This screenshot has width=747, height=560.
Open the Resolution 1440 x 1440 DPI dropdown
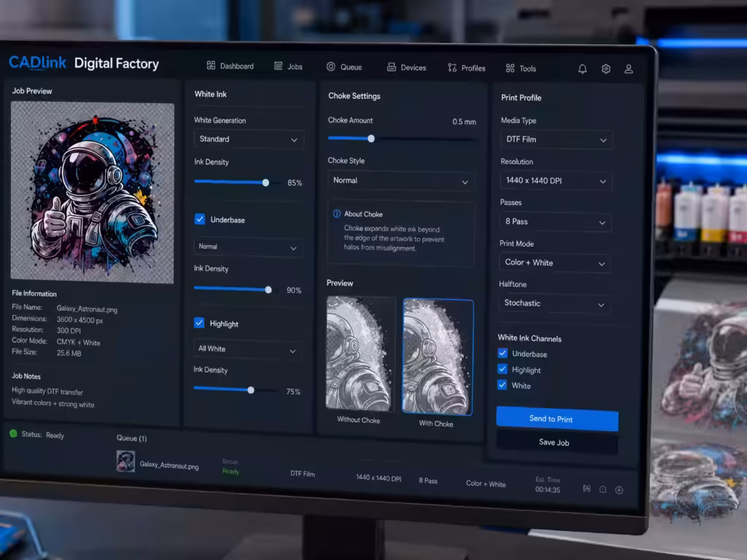click(x=555, y=181)
